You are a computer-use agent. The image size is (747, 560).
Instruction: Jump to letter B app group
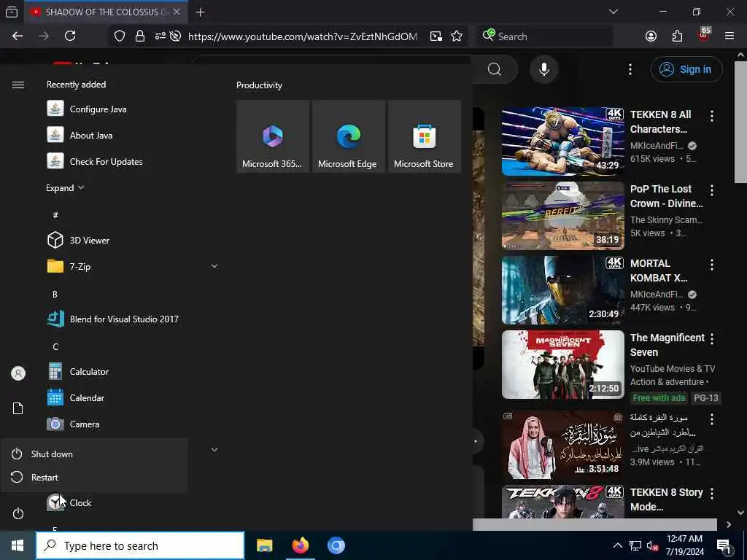(55, 295)
